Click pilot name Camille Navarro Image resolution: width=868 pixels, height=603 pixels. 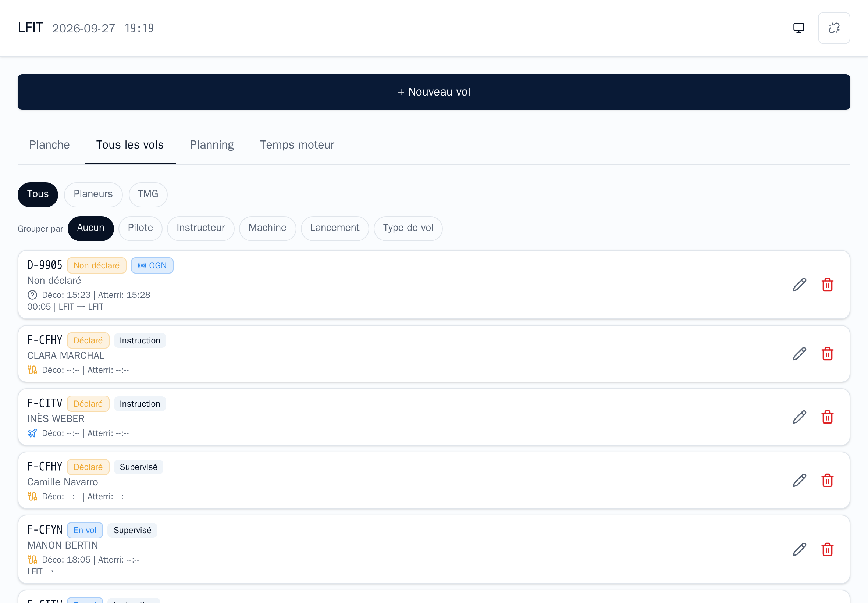coord(63,482)
